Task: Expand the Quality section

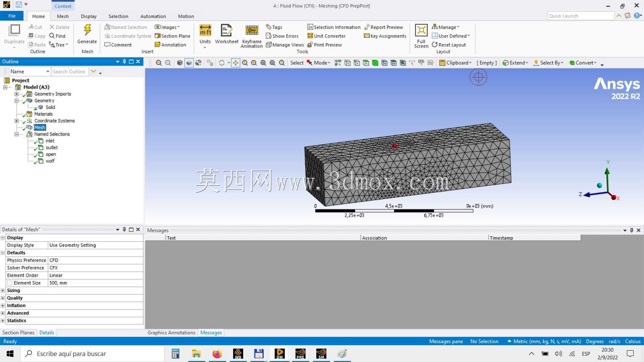Action: coord(3,298)
